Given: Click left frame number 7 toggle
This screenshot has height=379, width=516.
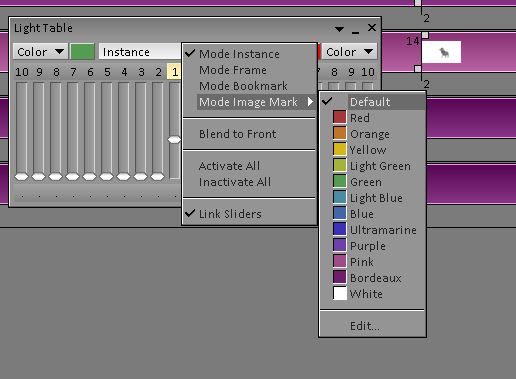Looking at the screenshot, I should 73,72.
